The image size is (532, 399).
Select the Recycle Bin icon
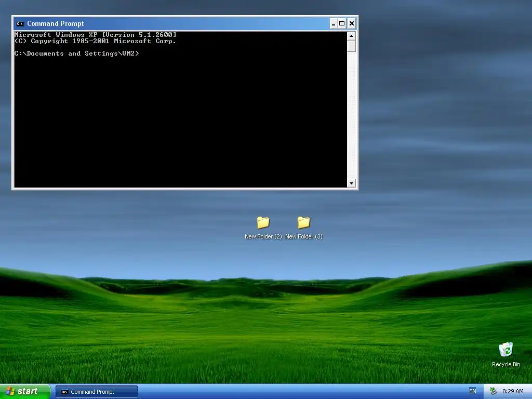pyautogui.click(x=506, y=350)
